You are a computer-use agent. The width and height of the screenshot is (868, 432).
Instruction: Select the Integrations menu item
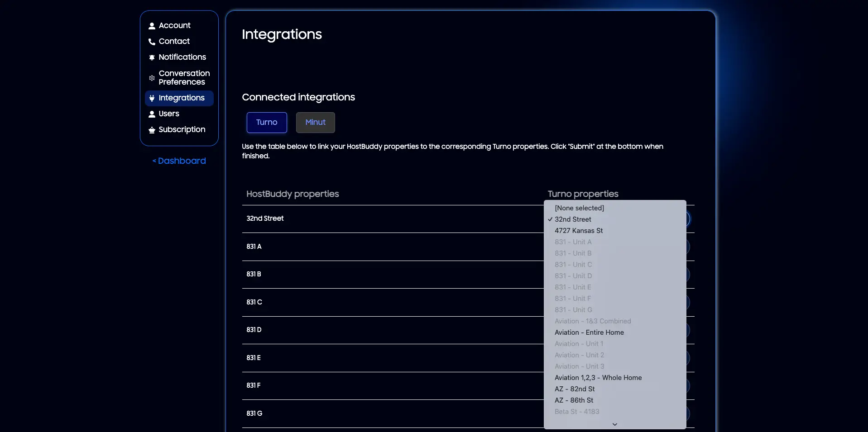(x=179, y=98)
